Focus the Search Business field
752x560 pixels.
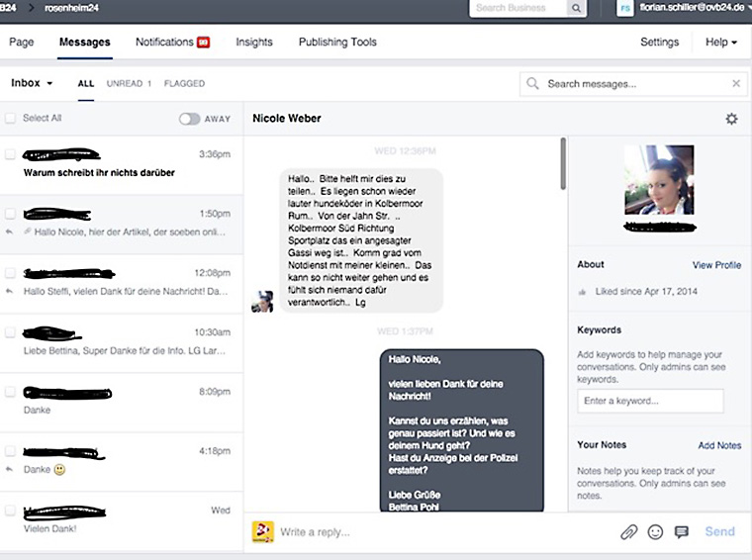[518, 8]
